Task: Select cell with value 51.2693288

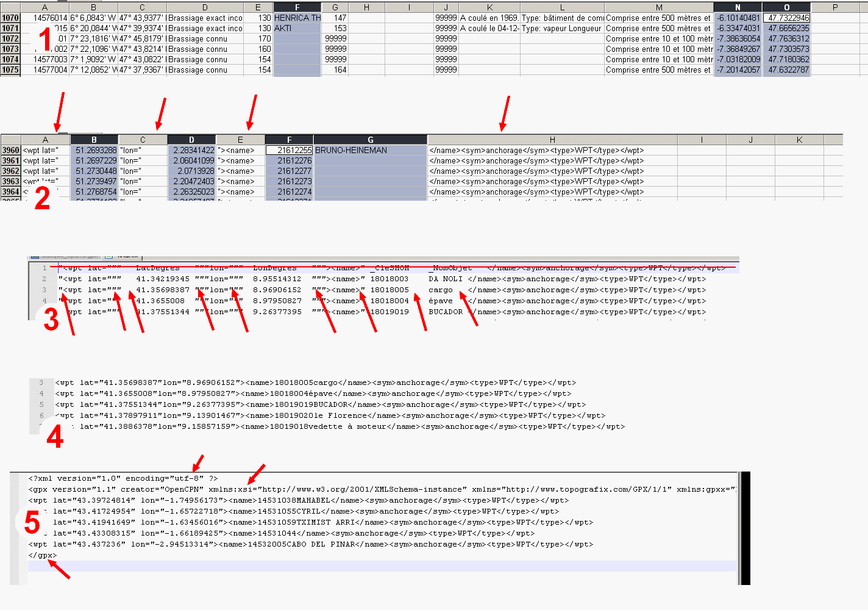Action: pyautogui.click(x=94, y=151)
